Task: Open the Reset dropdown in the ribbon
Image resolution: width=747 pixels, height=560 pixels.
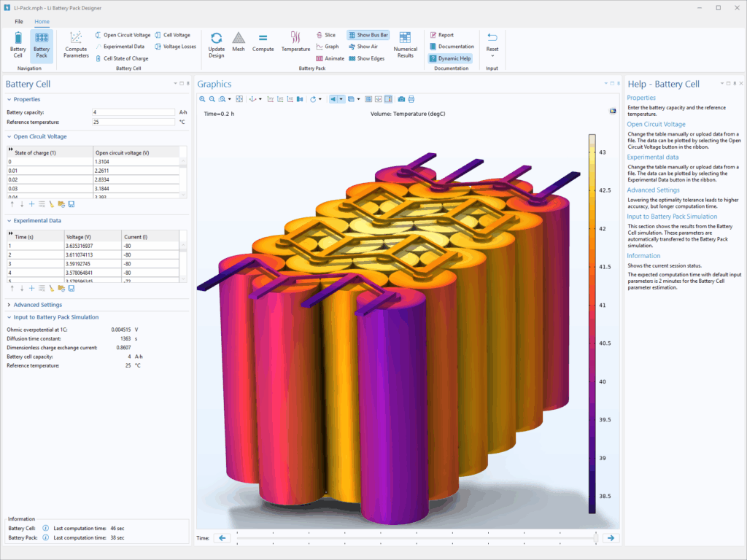Action: click(492, 55)
